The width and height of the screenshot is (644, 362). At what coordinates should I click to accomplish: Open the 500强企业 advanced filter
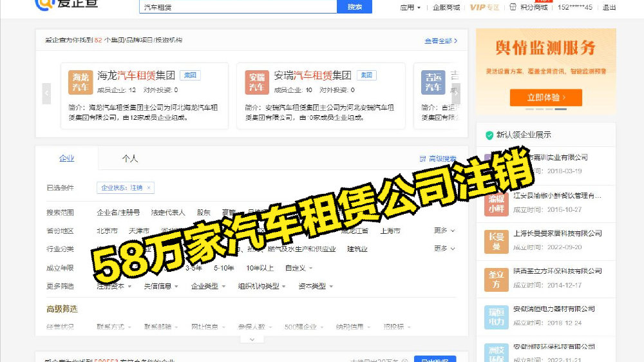point(304,327)
